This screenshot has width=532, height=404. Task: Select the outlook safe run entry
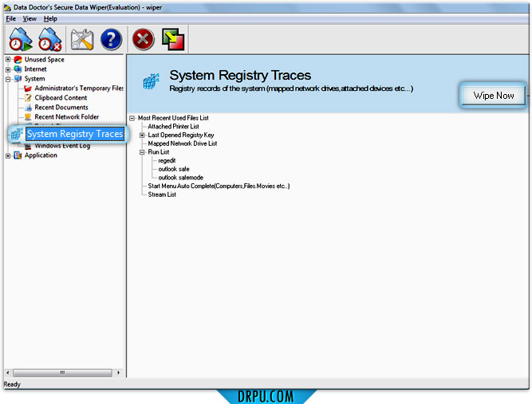[x=174, y=169]
